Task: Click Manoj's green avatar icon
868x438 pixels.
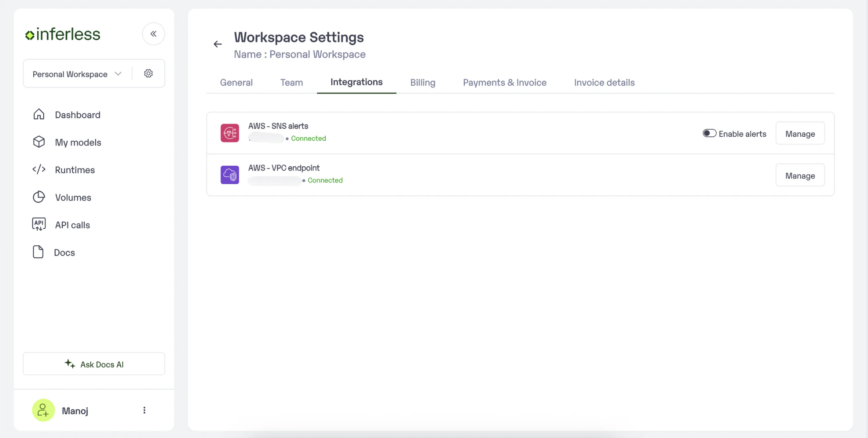Action: tap(43, 410)
